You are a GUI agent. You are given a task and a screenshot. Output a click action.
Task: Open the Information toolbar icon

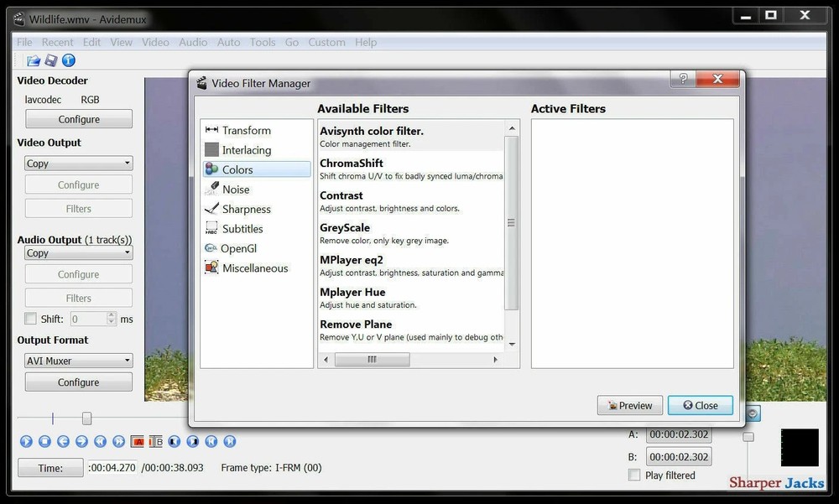pos(68,60)
